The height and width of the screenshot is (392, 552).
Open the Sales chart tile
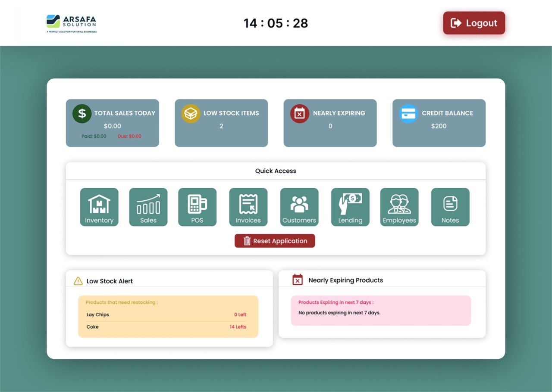coord(148,207)
